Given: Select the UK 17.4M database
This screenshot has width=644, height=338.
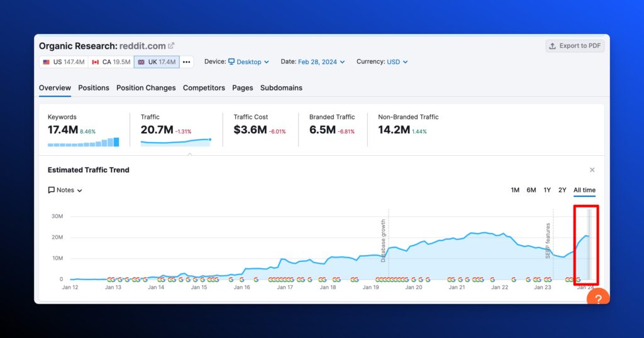Looking at the screenshot, I should tap(157, 62).
